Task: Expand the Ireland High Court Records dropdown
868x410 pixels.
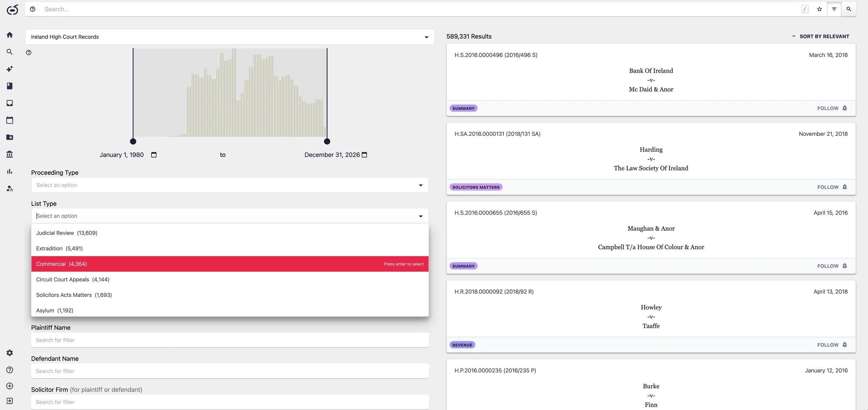Action: (230, 37)
